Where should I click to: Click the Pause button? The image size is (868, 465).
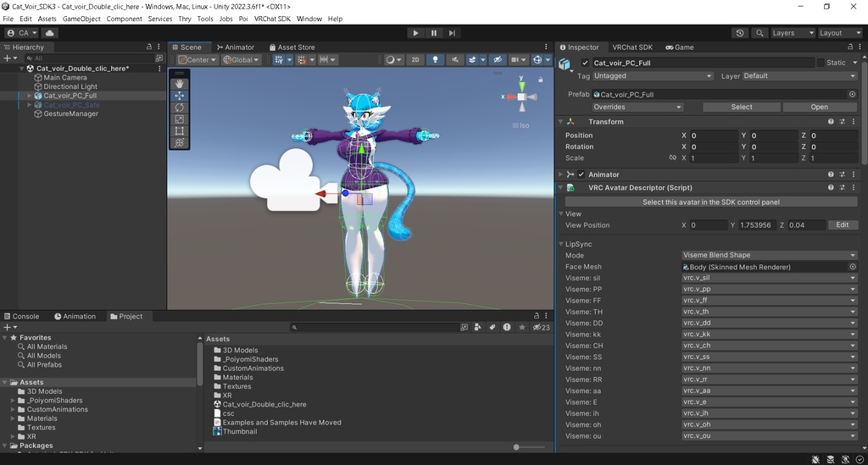(434, 33)
